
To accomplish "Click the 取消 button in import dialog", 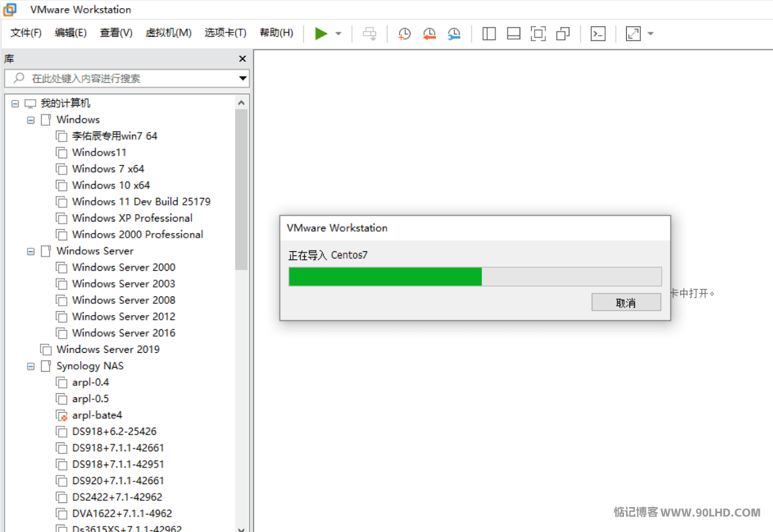I will (626, 302).
